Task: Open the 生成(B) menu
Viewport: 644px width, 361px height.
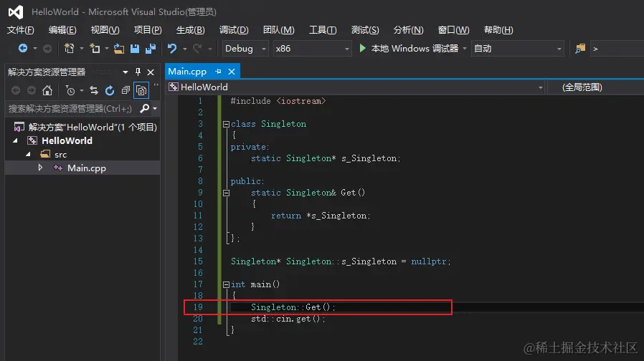Action: pyautogui.click(x=191, y=30)
